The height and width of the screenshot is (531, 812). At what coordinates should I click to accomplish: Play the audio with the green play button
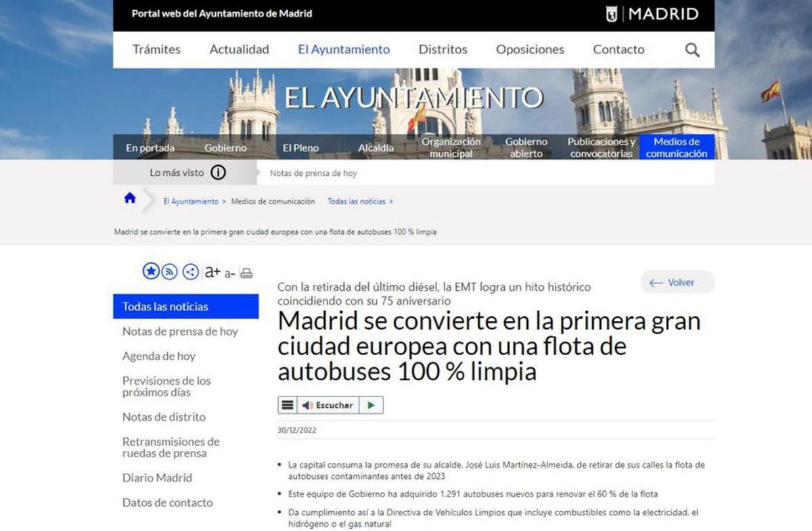tap(370, 405)
